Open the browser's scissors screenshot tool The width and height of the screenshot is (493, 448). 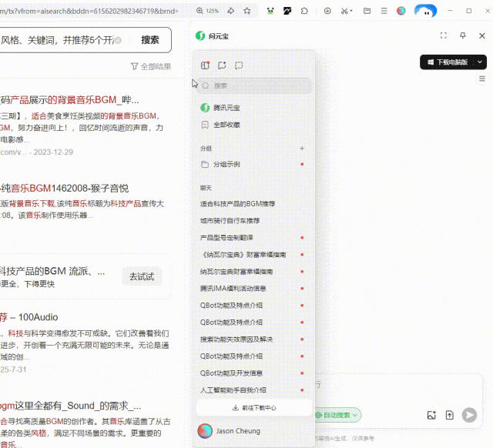345,12
